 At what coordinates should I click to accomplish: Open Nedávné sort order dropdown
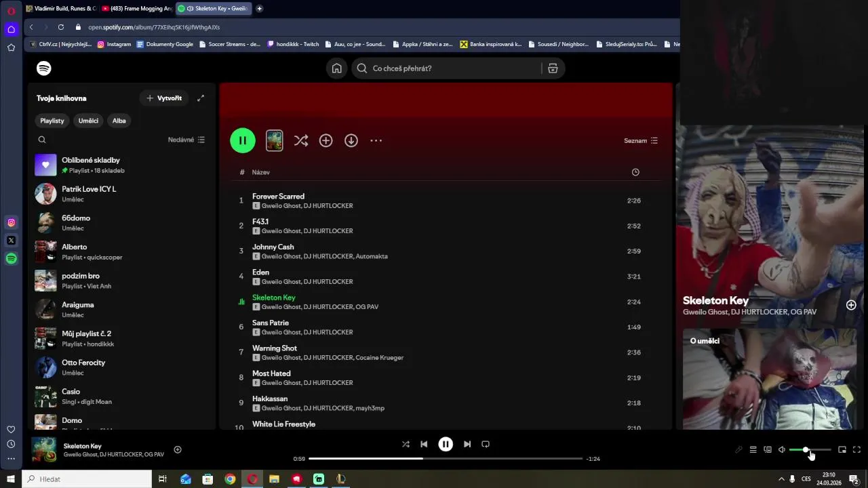click(x=186, y=140)
